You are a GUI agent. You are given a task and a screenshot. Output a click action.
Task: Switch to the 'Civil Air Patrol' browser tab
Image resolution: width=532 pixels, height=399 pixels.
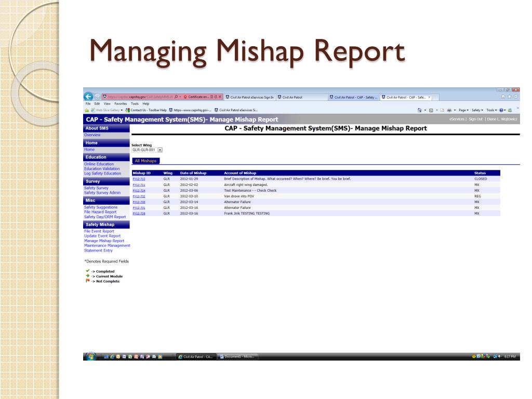(x=302, y=97)
